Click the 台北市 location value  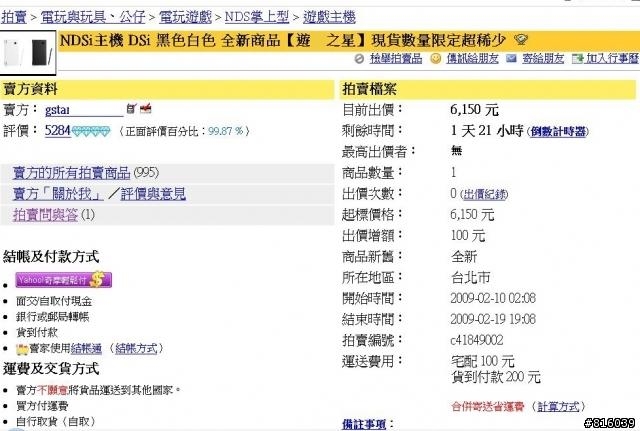coord(471,278)
